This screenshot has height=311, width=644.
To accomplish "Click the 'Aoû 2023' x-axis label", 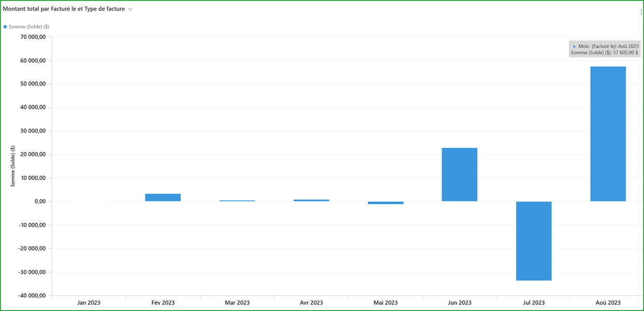I will coord(608,303).
